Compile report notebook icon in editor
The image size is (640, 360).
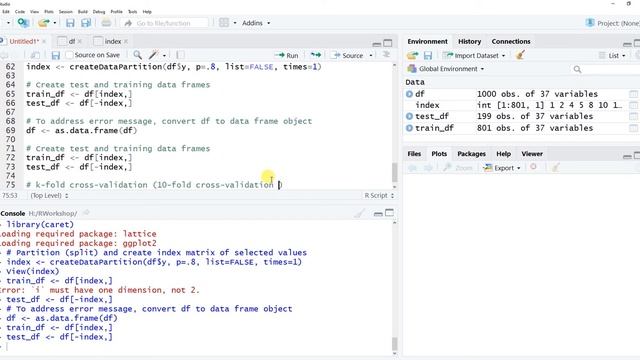point(180,55)
